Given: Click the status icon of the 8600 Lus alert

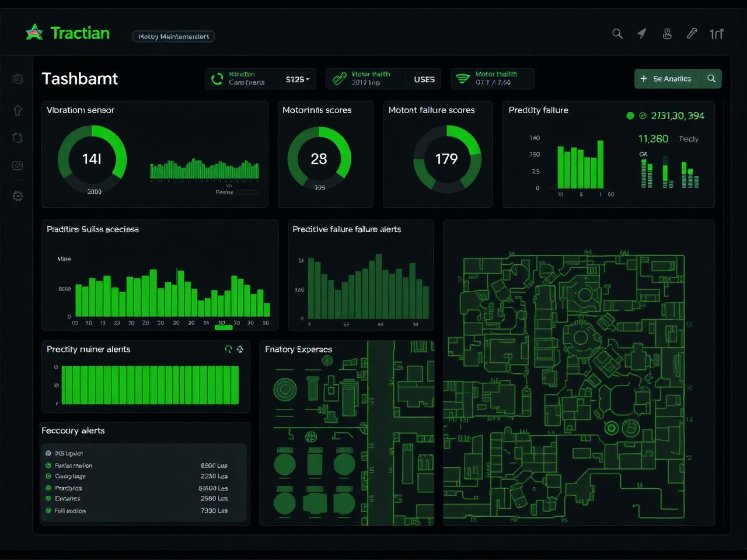Looking at the screenshot, I should click(x=48, y=466).
